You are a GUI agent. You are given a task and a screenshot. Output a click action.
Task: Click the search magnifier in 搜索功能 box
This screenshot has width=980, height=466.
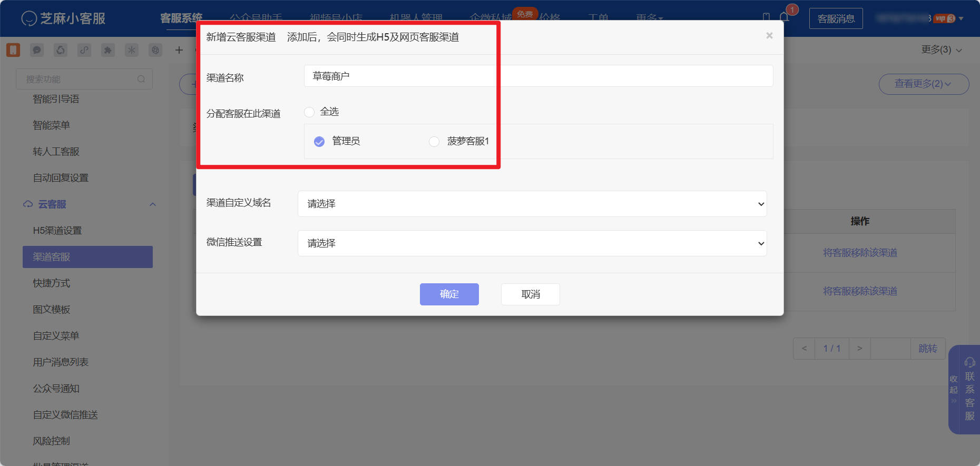[141, 79]
